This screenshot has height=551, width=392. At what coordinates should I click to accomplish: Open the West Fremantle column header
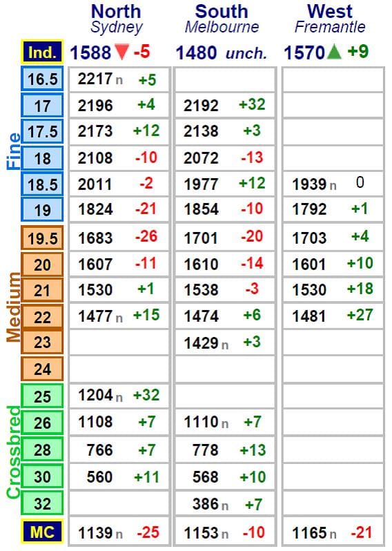(x=330, y=19)
